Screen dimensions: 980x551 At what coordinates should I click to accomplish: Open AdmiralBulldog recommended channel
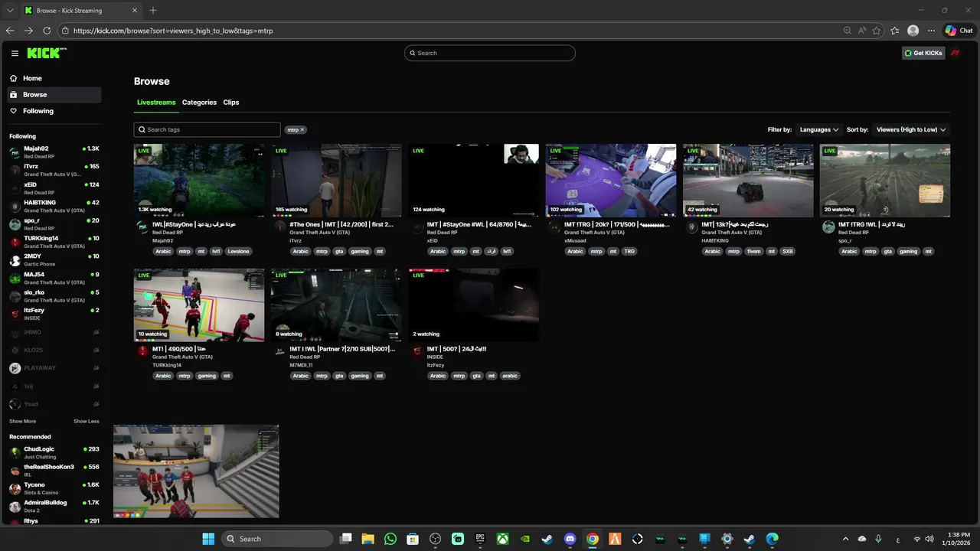pos(54,506)
